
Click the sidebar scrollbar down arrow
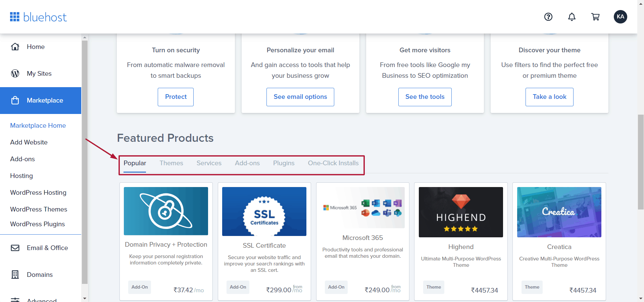click(x=85, y=298)
